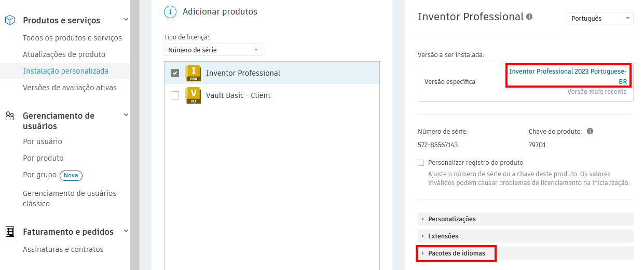Expand the Personalizações section
This screenshot has height=270, width=644.
tap(451, 219)
